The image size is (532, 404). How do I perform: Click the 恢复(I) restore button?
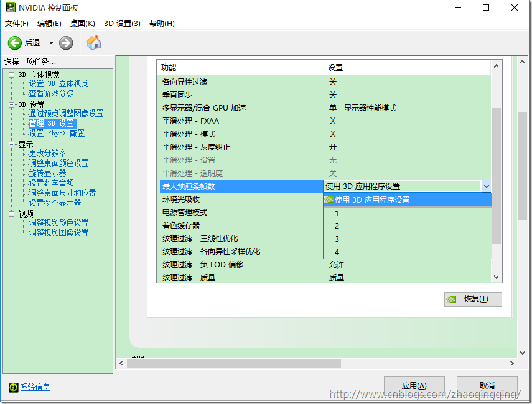click(473, 299)
